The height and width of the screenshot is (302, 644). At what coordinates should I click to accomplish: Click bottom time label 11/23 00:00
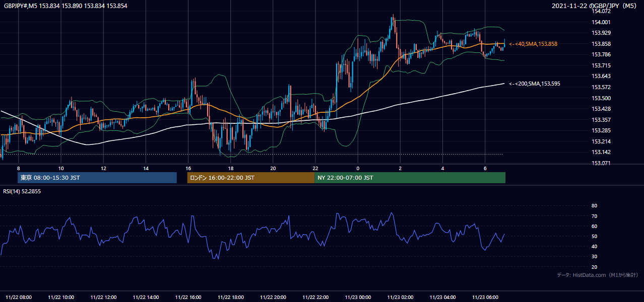(358, 297)
